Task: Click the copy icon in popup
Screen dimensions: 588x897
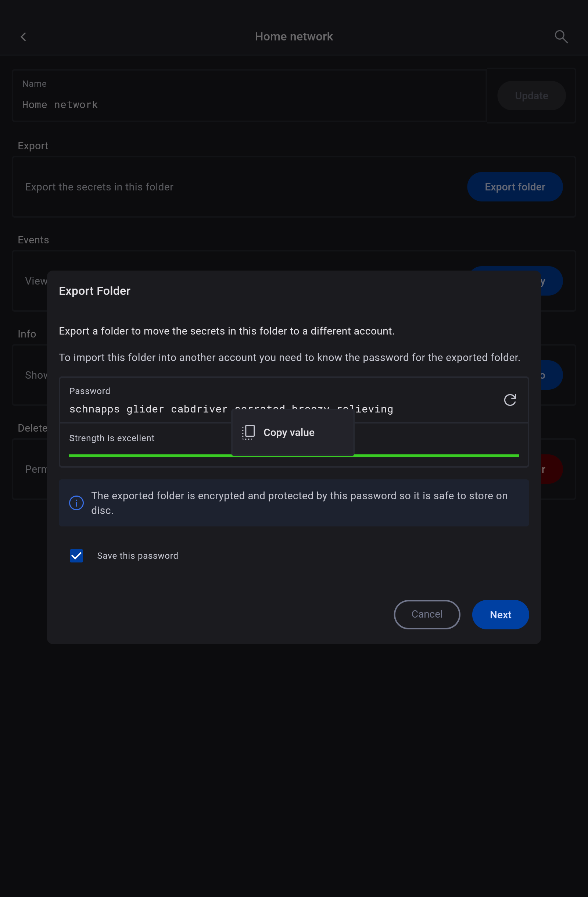Action: 248,432
